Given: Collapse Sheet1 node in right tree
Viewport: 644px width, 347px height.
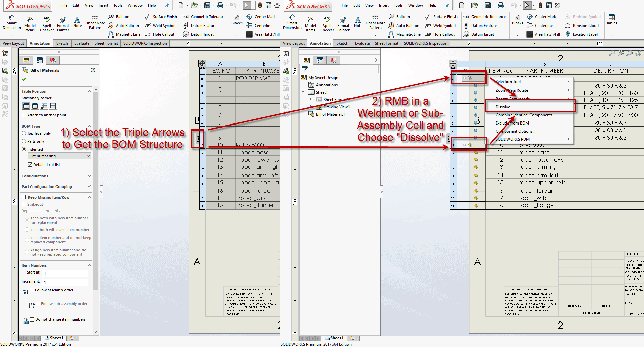Looking at the screenshot, I should [303, 92].
